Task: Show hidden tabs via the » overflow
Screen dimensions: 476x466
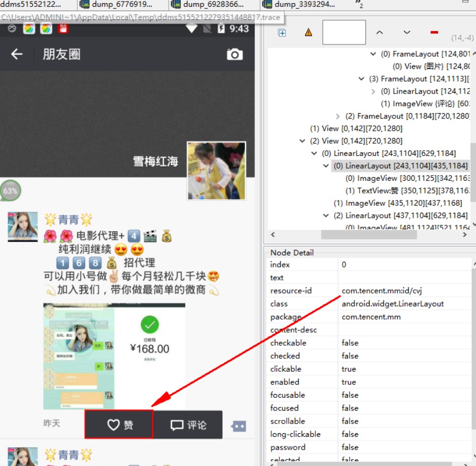Action: coord(359,4)
